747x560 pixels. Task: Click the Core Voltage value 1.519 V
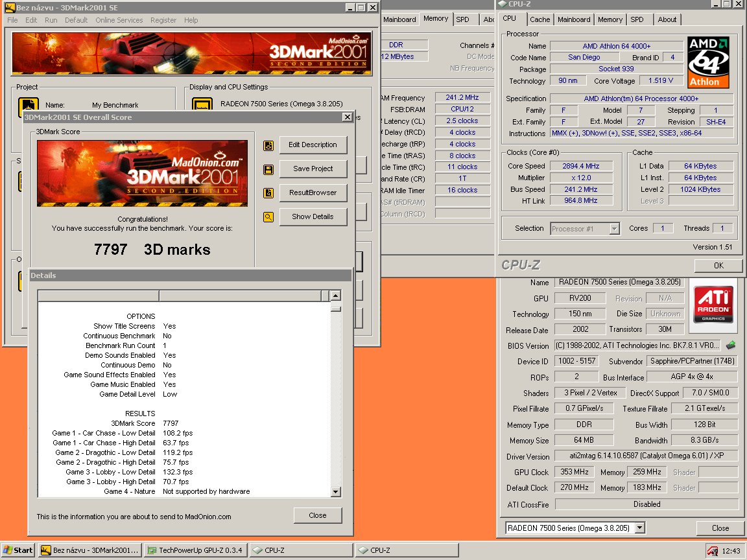(660, 80)
